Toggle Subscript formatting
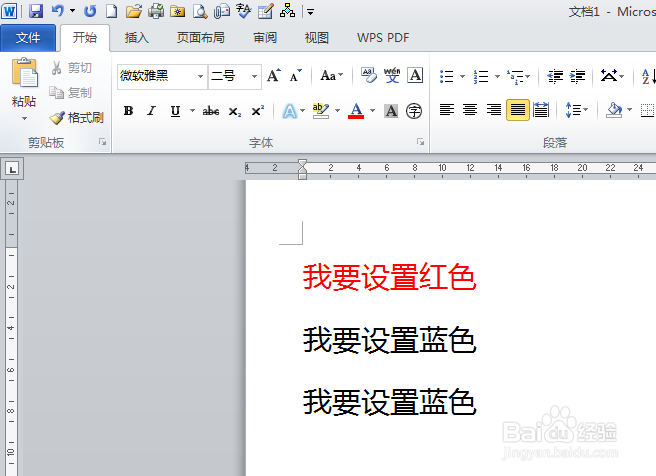The width and height of the screenshot is (656, 476). click(x=235, y=111)
